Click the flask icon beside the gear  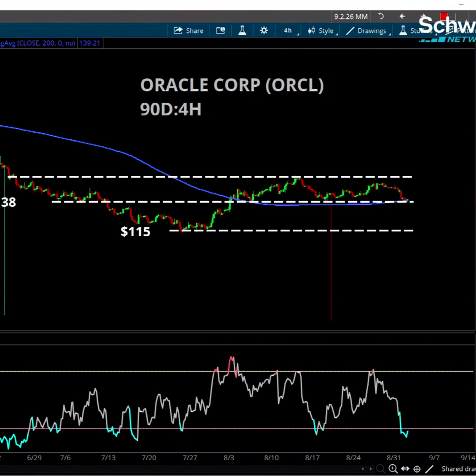point(242,31)
